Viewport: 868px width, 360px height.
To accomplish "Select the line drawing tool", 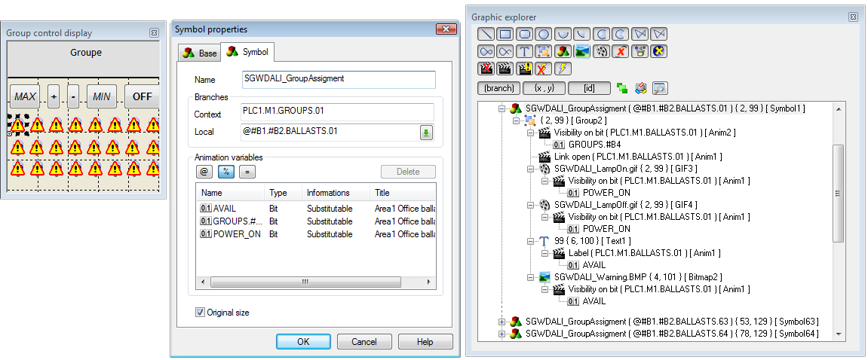I will 487,34.
